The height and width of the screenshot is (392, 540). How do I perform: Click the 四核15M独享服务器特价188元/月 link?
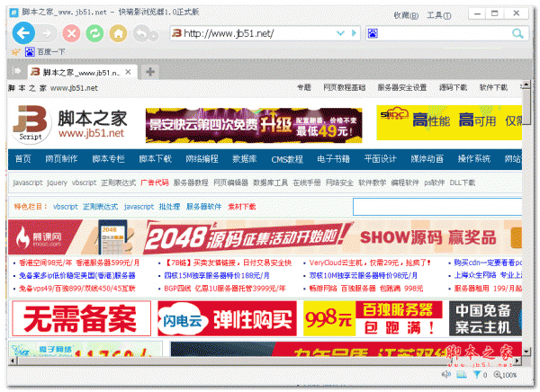click(x=217, y=275)
